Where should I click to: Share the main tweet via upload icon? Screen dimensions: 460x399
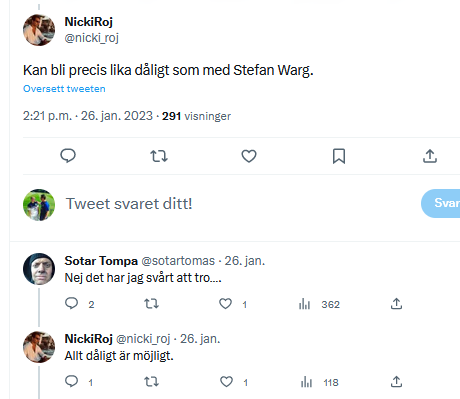[x=430, y=156]
